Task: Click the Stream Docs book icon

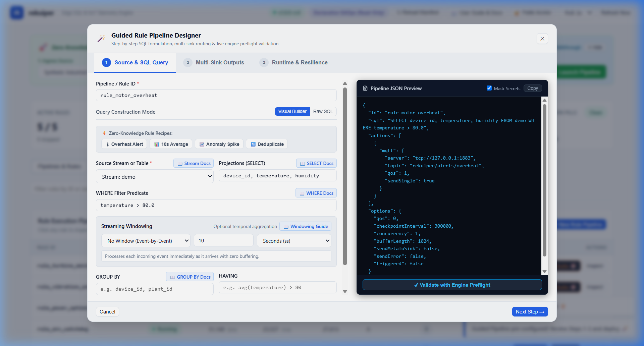Action: [x=180, y=164]
